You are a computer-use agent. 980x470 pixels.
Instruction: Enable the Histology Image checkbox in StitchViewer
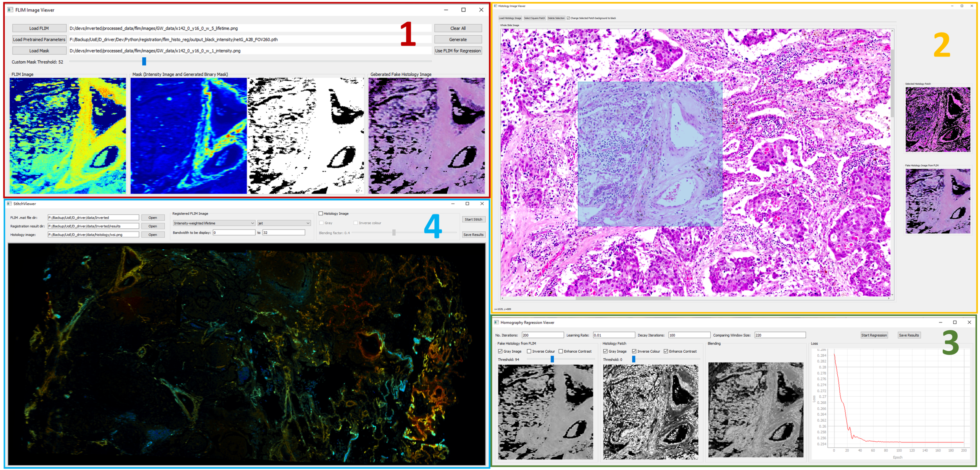[x=321, y=213]
